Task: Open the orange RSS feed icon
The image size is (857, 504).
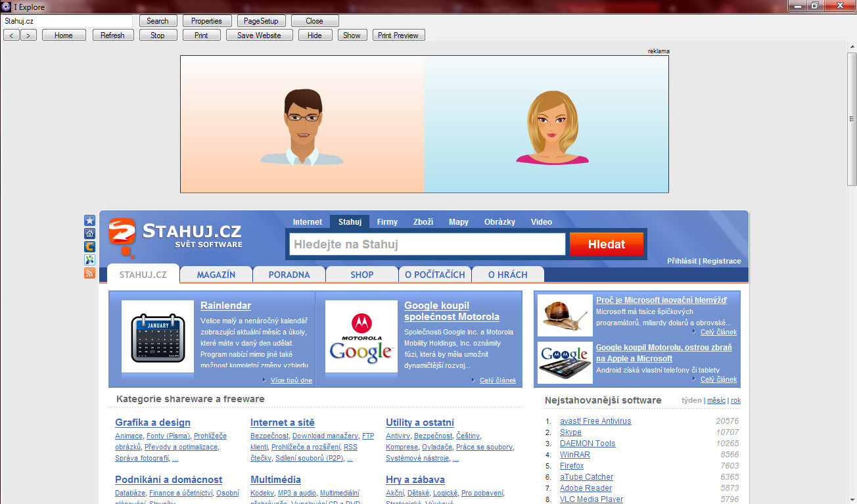Action: (89, 273)
